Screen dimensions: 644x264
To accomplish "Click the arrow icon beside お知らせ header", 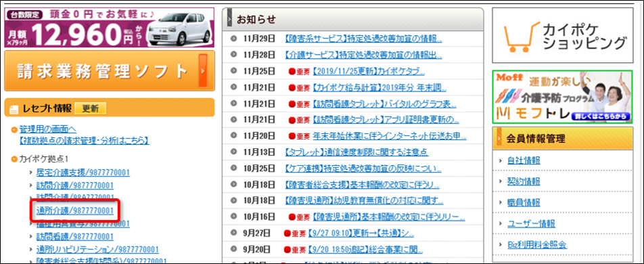I will click(230, 19).
